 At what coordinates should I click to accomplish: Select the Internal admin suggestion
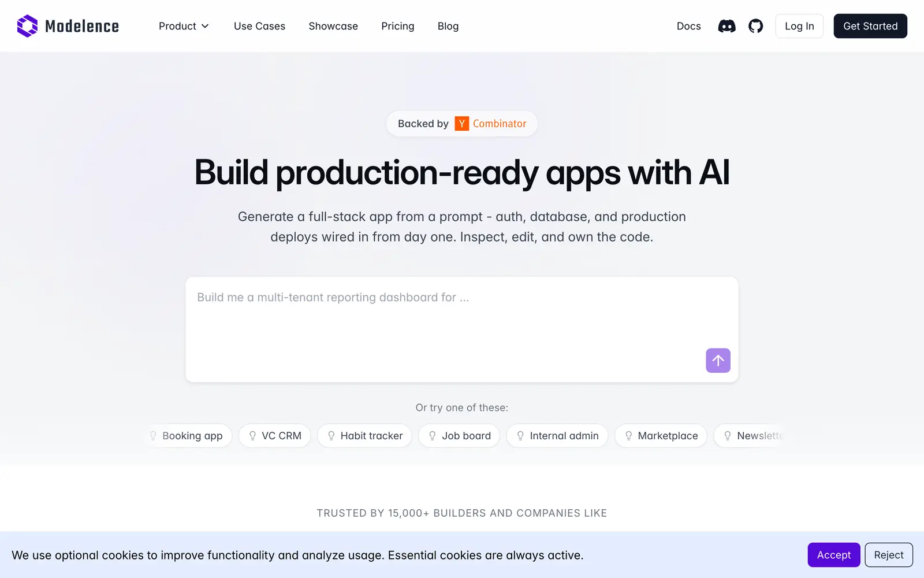[557, 436]
